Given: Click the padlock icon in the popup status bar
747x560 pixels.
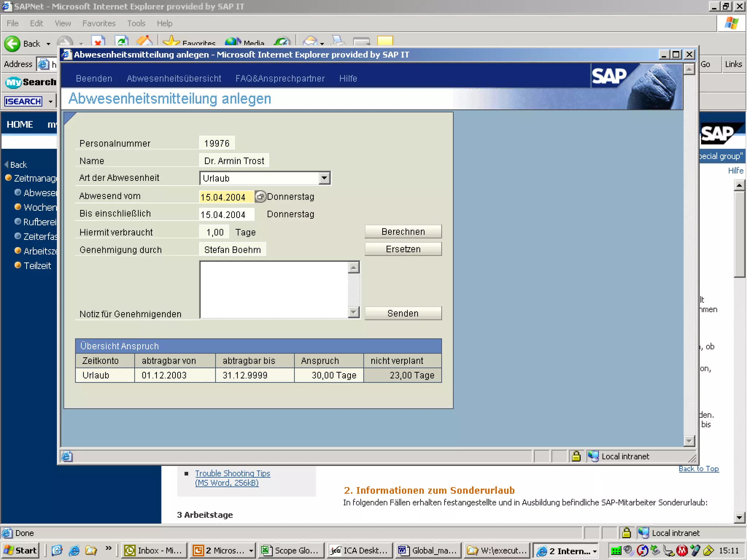Looking at the screenshot, I should click(576, 456).
